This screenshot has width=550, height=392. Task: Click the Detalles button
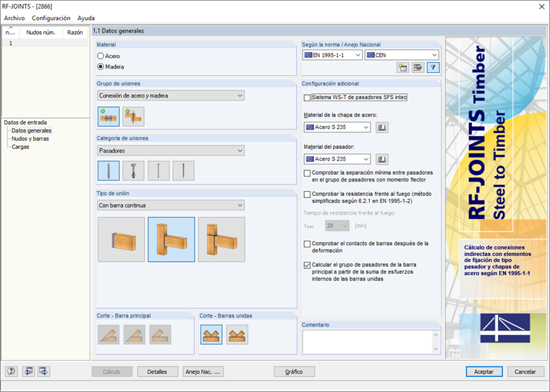(157, 372)
